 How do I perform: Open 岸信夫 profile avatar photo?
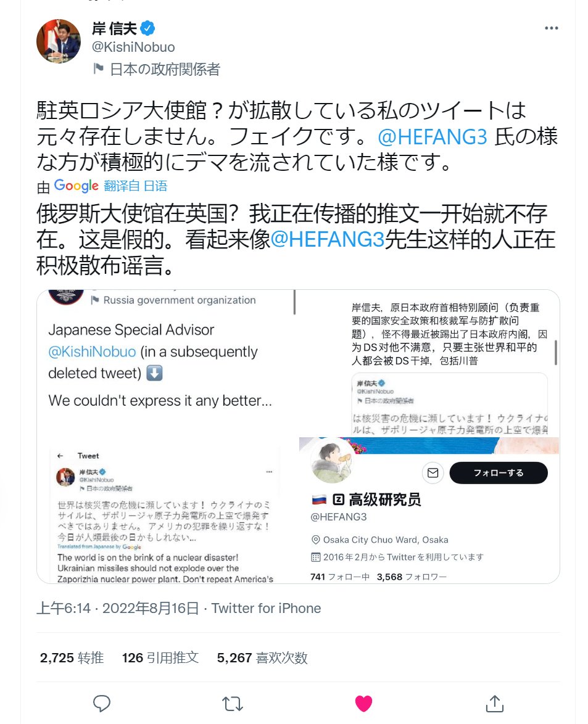[x=59, y=41]
